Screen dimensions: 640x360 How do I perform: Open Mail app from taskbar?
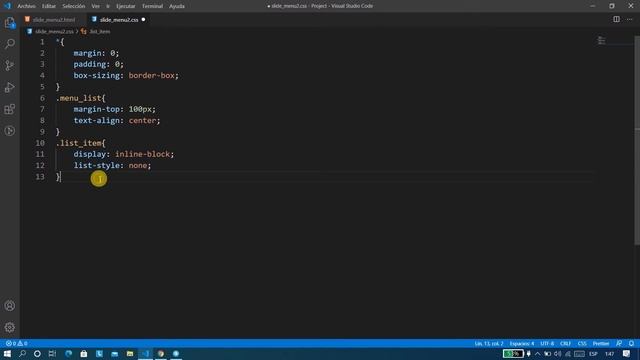115,353
